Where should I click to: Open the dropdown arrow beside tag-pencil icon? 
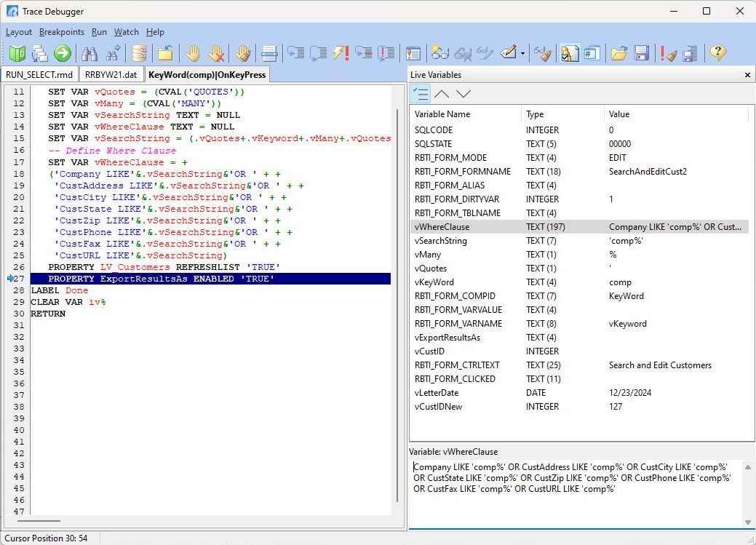coord(522,54)
